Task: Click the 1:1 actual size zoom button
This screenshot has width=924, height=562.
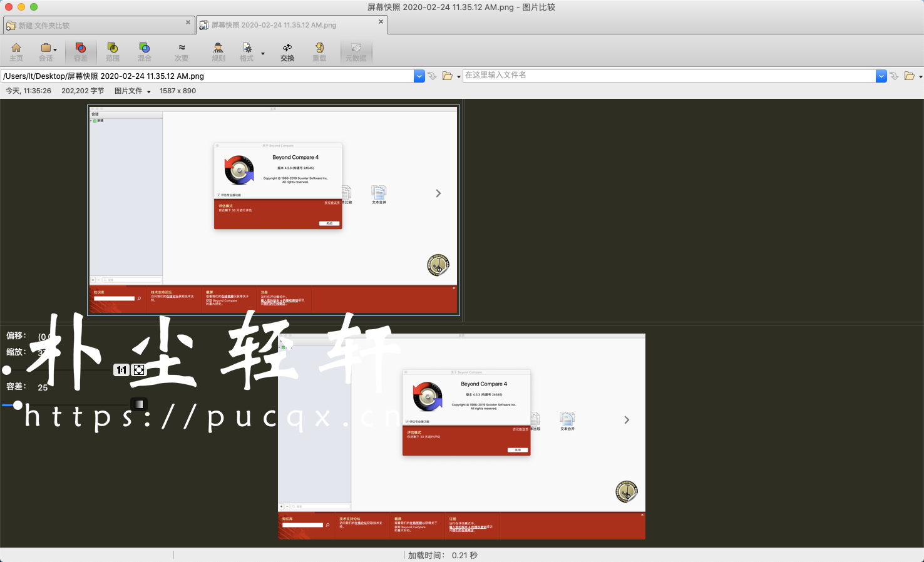Action: (x=121, y=370)
